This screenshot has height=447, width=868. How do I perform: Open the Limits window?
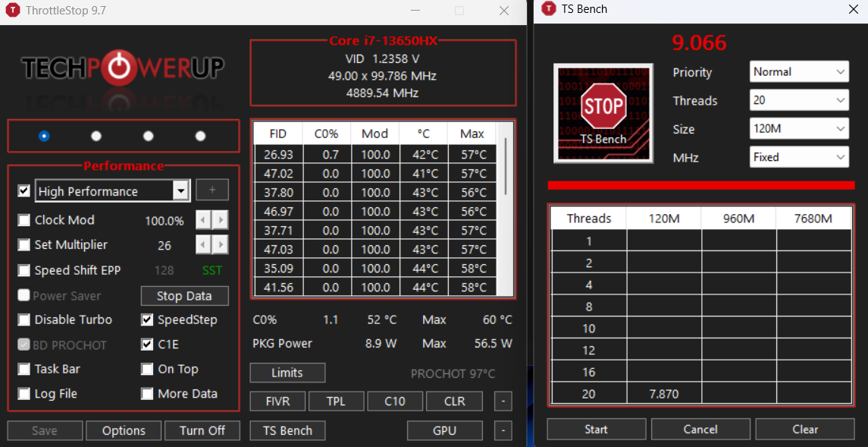pyautogui.click(x=287, y=373)
